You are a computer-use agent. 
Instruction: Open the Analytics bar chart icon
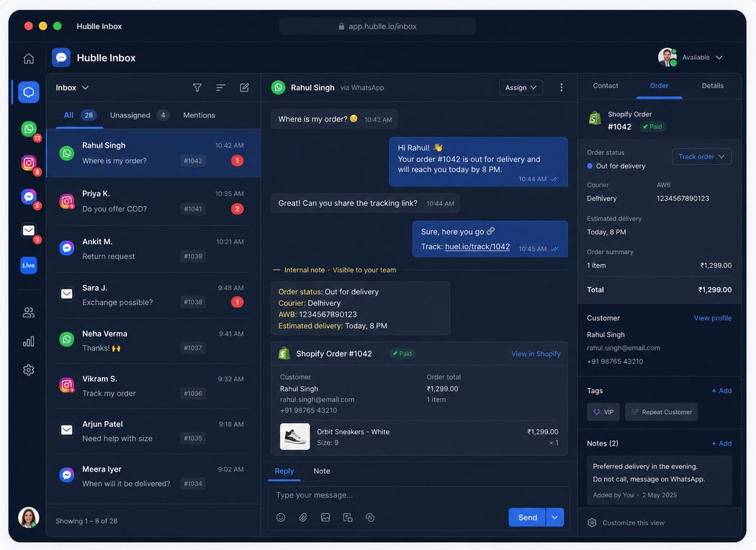tap(29, 341)
